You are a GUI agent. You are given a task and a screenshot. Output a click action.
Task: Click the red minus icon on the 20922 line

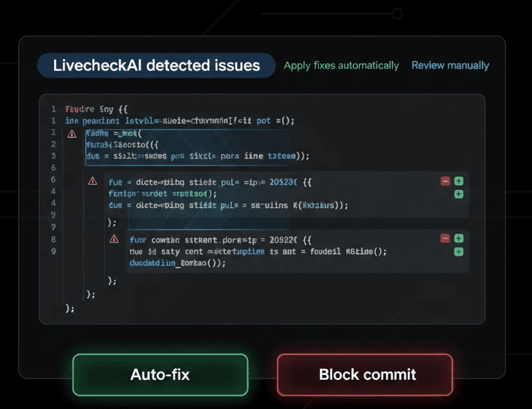445,238
